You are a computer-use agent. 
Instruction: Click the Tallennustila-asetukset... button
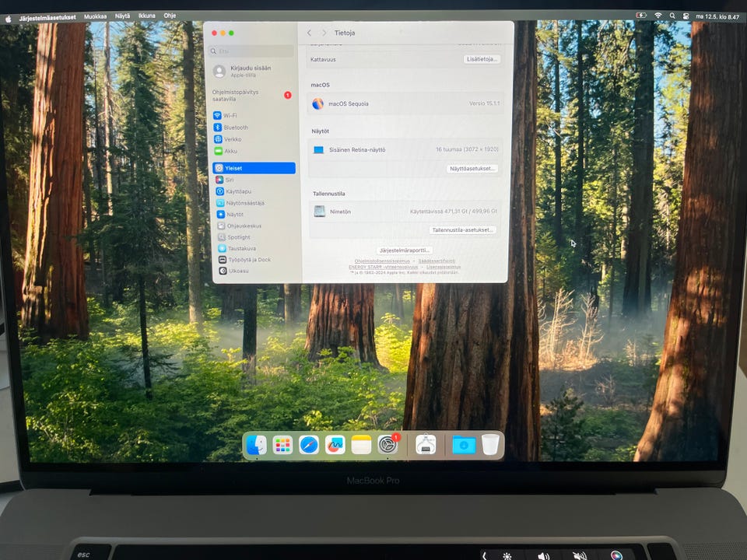tap(462, 230)
